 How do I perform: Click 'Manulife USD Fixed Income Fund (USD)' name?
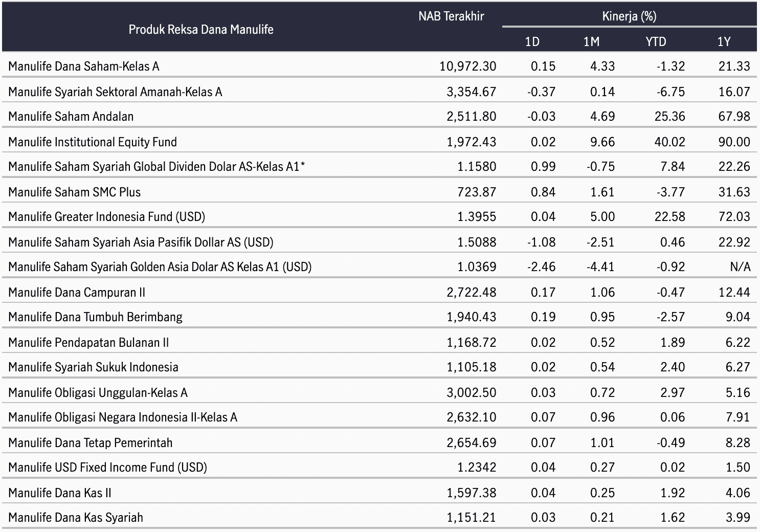pyautogui.click(x=107, y=467)
